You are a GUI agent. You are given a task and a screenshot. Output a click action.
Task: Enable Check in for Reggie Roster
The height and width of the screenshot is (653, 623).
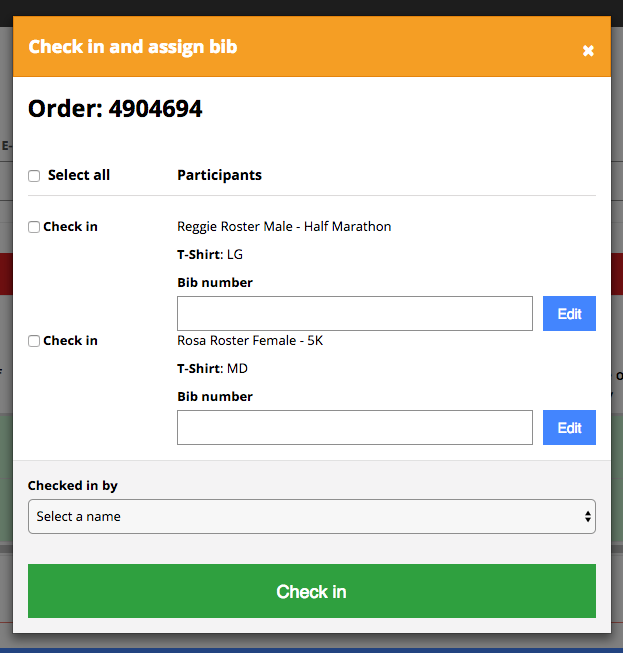tap(34, 227)
